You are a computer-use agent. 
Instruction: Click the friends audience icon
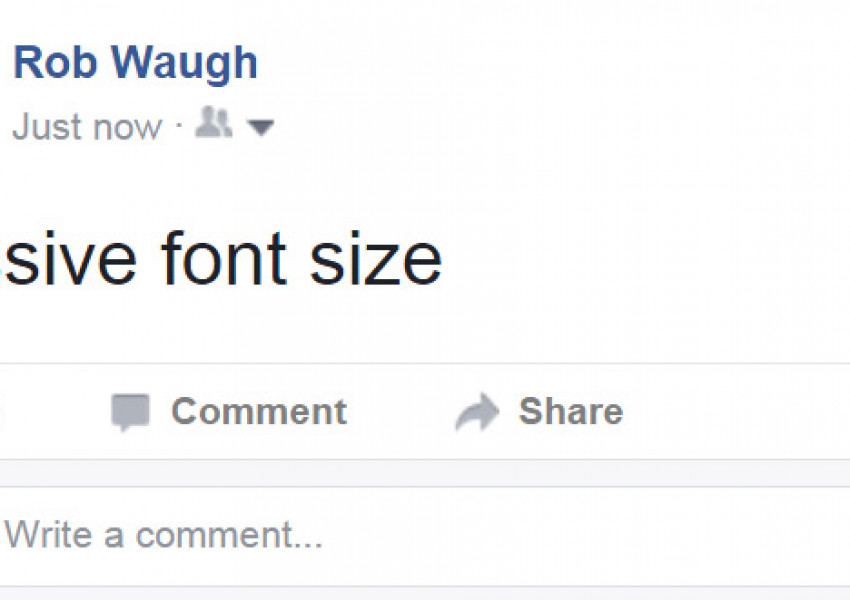[x=213, y=125]
